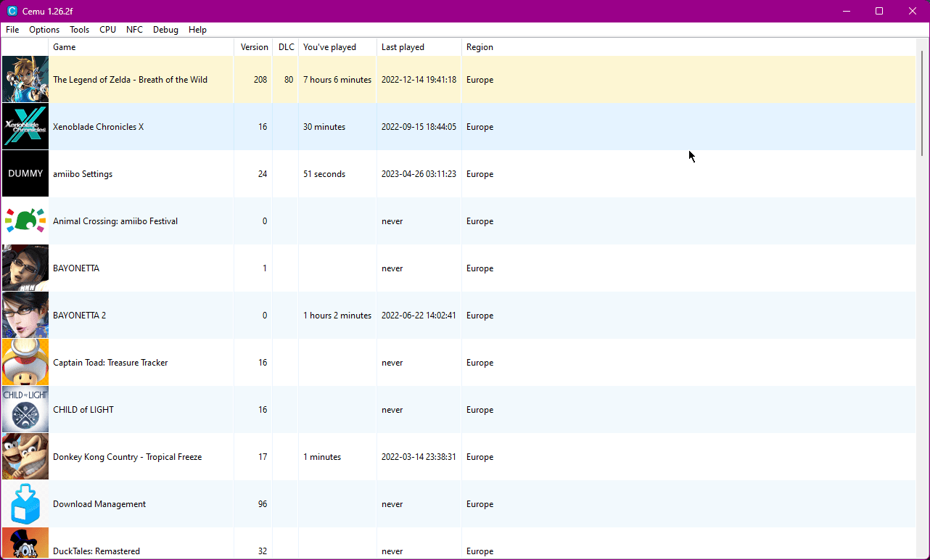Select DuckTales: Remastered title text
Image resolution: width=930 pixels, height=560 pixels.
point(96,551)
